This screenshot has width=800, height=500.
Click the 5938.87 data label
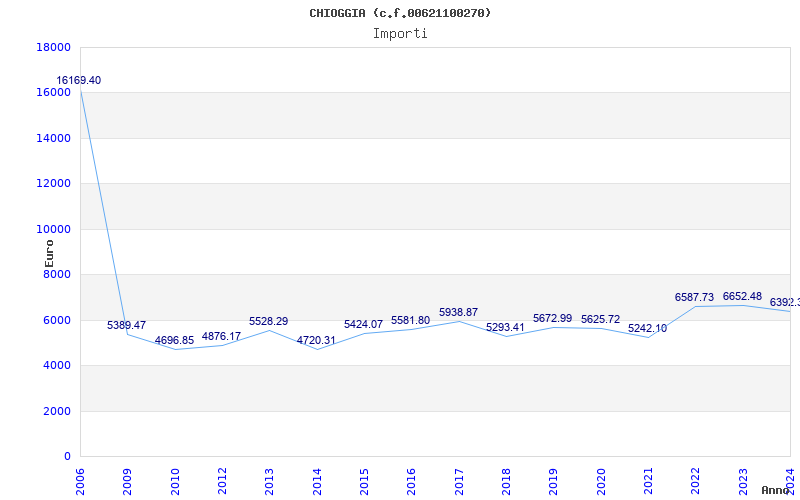coord(459,312)
